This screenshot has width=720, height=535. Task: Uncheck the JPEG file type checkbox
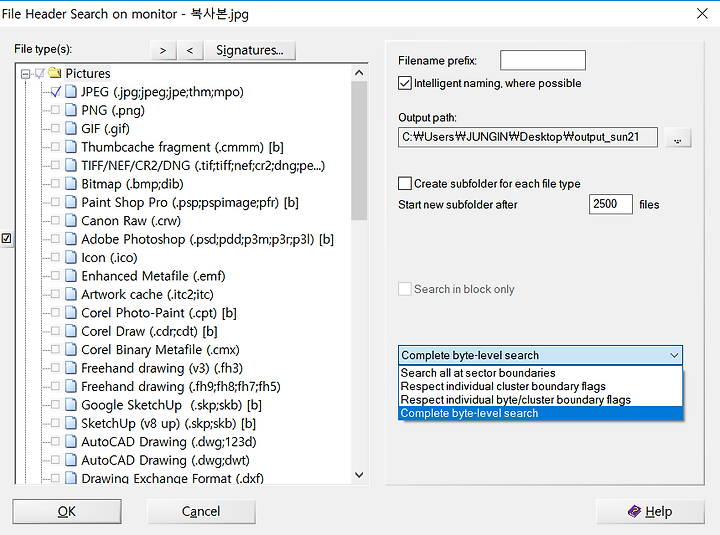coord(56,92)
